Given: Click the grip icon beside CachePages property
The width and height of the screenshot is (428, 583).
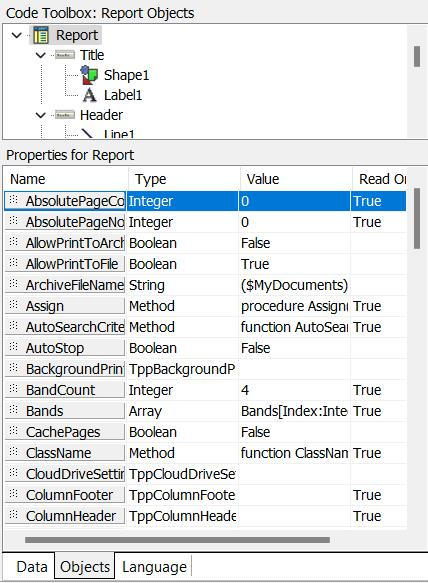Looking at the screenshot, I should (13, 431).
